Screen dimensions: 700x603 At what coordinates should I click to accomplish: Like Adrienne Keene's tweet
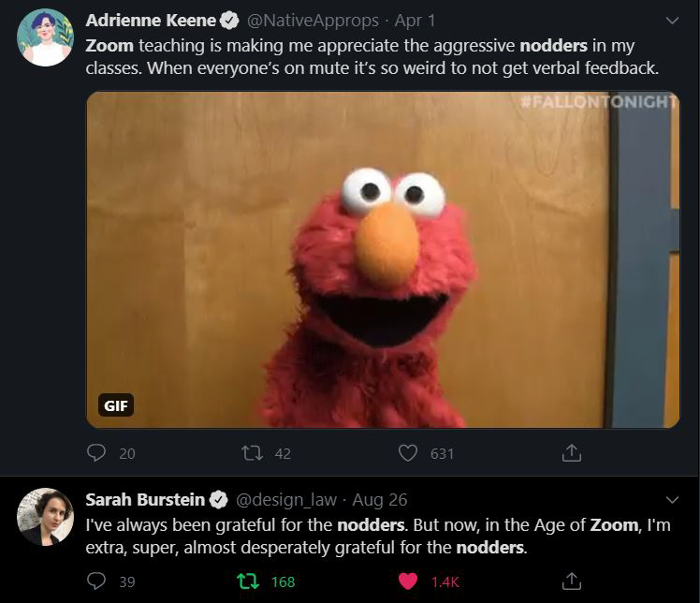[x=408, y=452]
